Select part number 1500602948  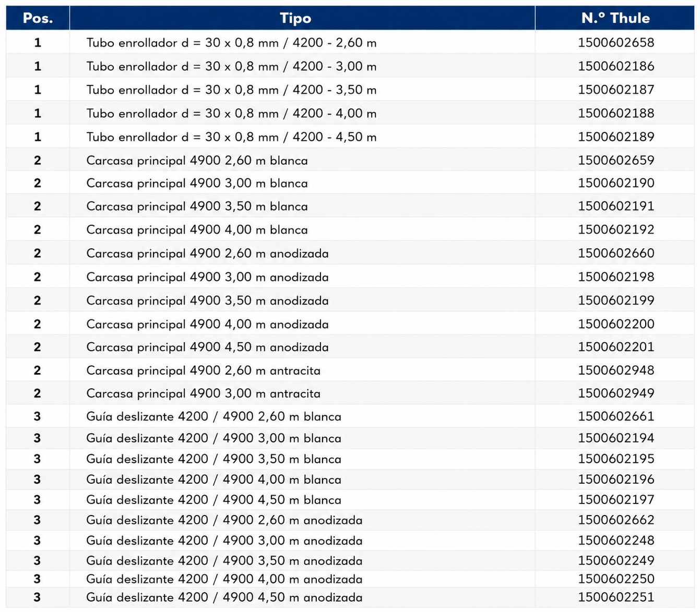(616, 370)
